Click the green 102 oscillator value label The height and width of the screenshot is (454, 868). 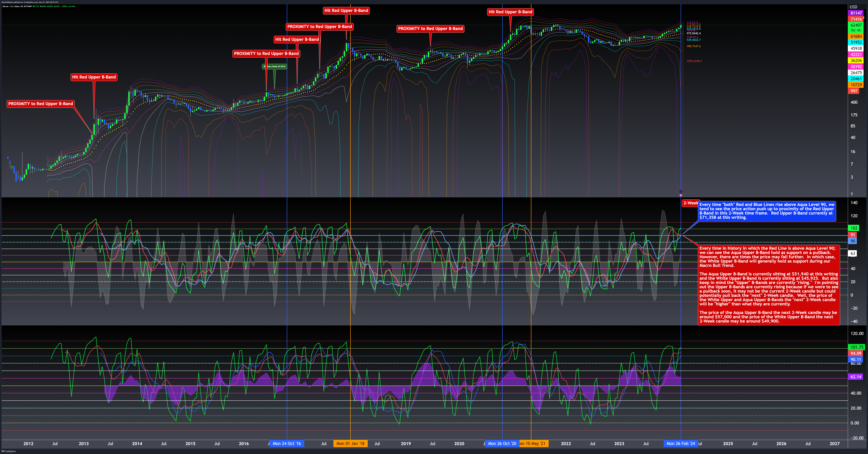[854, 228]
